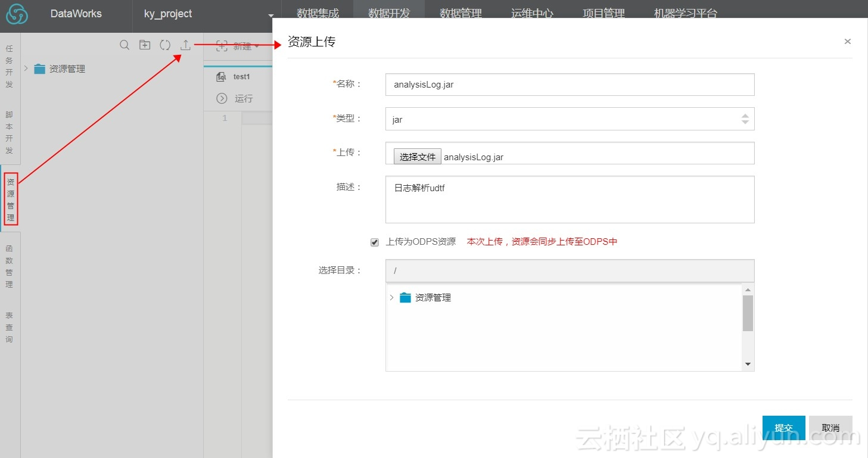Submit upload with 提交 button
The image size is (868, 458).
click(x=783, y=428)
